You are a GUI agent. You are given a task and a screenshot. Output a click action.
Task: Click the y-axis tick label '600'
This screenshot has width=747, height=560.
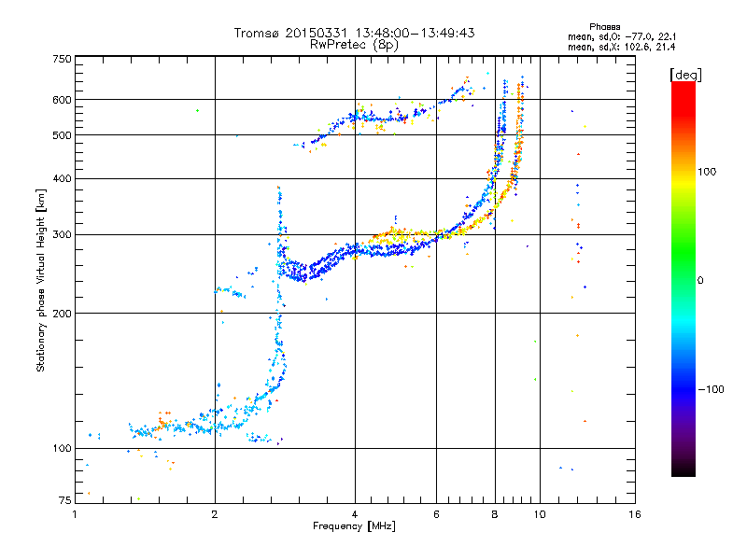62,100
